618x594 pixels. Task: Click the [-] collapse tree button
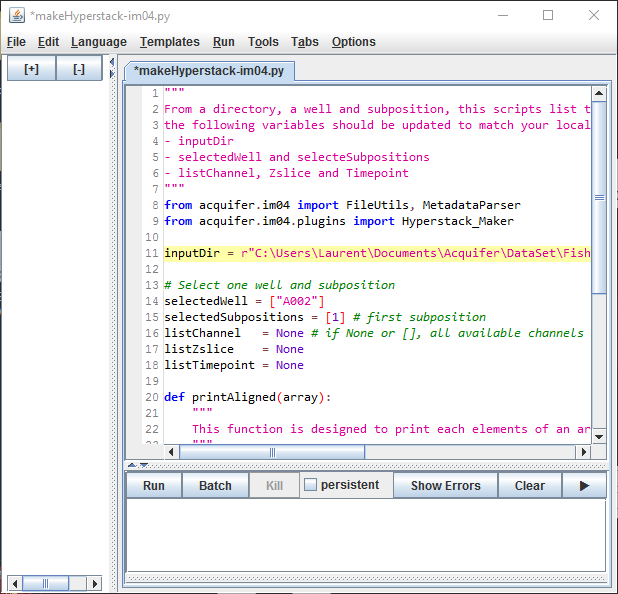click(79, 69)
